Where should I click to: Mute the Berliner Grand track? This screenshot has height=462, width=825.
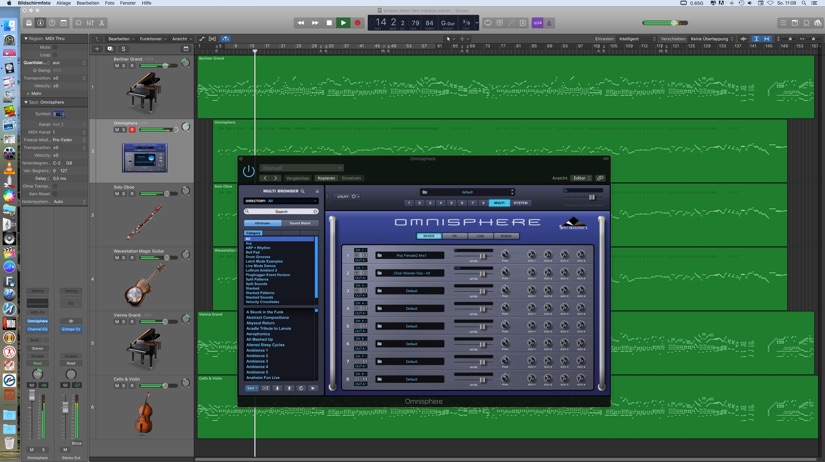click(117, 66)
